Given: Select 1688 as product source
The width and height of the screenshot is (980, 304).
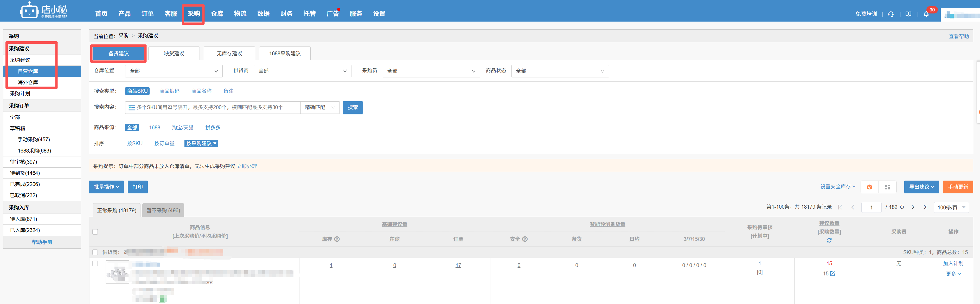Looking at the screenshot, I should 155,128.
